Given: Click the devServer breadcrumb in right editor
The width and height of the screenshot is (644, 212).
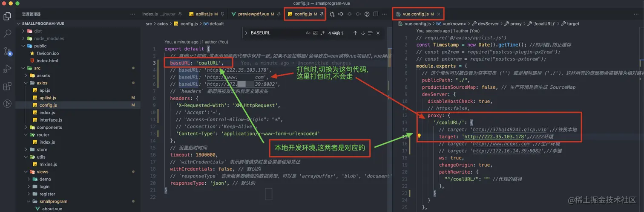Looking at the screenshot, I should [x=485, y=24].
